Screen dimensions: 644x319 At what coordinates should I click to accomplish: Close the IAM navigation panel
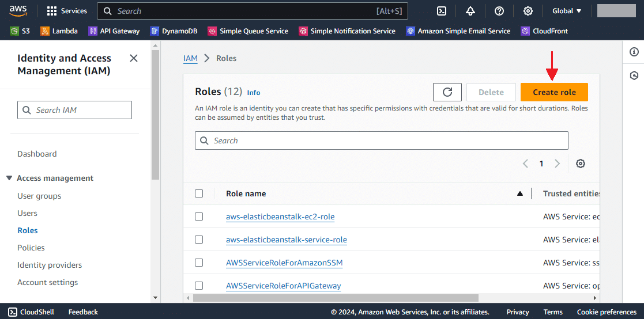pos(134,58)
